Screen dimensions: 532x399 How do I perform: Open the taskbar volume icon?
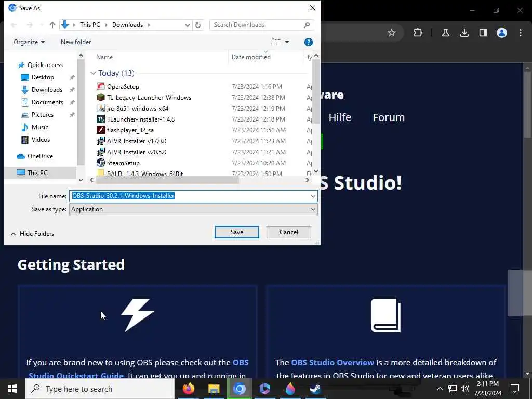[465, 389]
